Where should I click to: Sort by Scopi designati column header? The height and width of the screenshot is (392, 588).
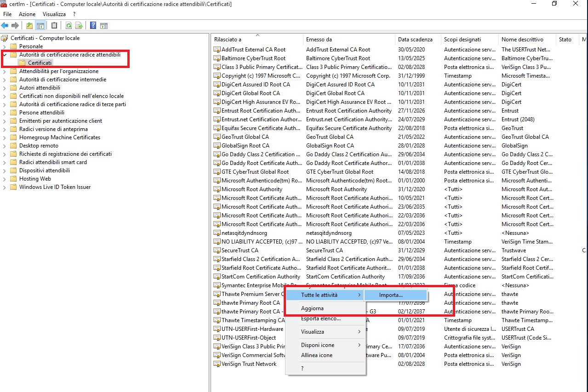[470, 40]
